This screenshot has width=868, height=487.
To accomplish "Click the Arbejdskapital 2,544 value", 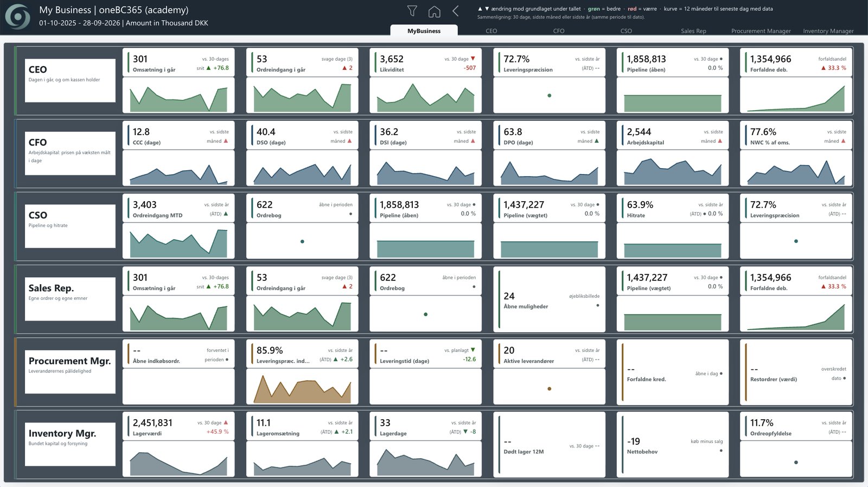I will tap(639, 132).
